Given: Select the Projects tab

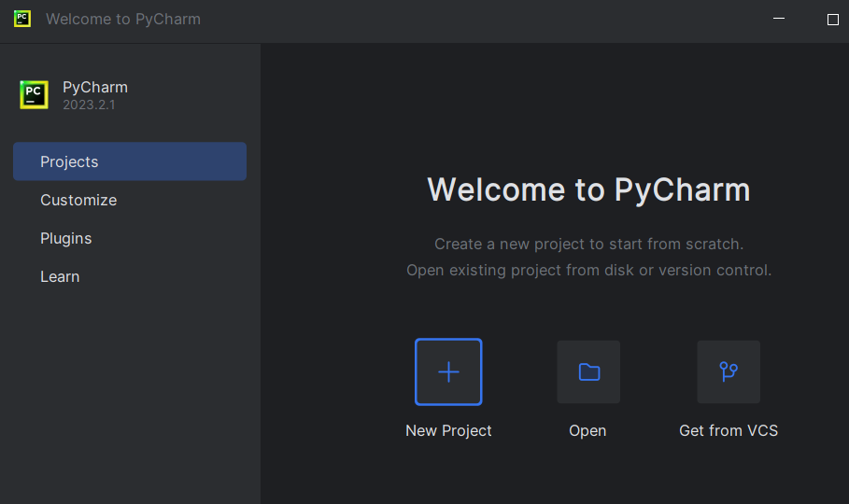Looking at the screenshot, I should [130, 161].
